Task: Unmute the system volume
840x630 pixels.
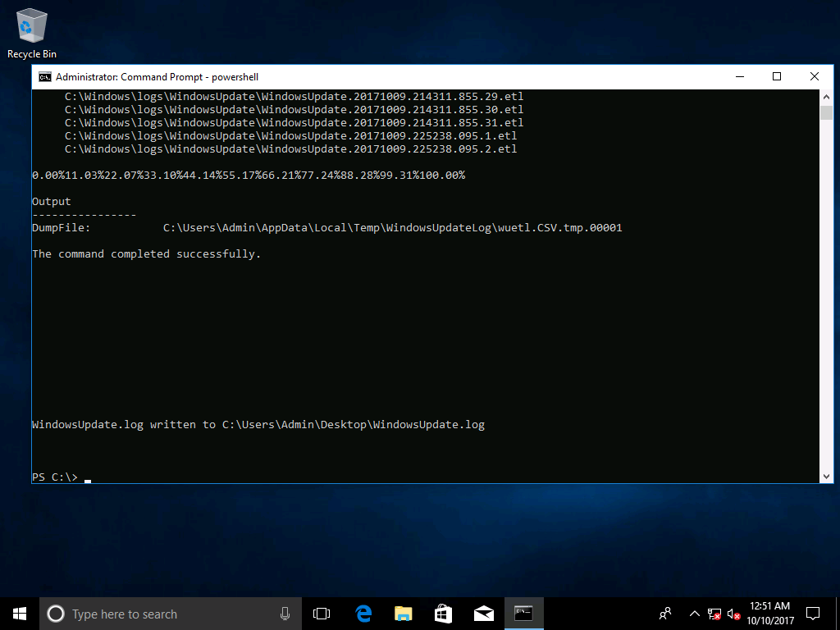Action: pyautogui.click(x=733, y=613)
